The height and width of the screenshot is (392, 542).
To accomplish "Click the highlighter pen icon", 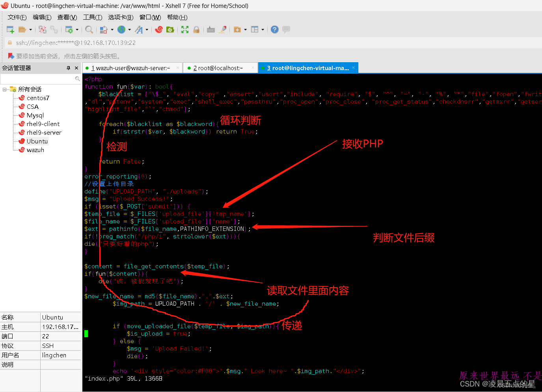I will pyautogui.click(x=223, y=30).
